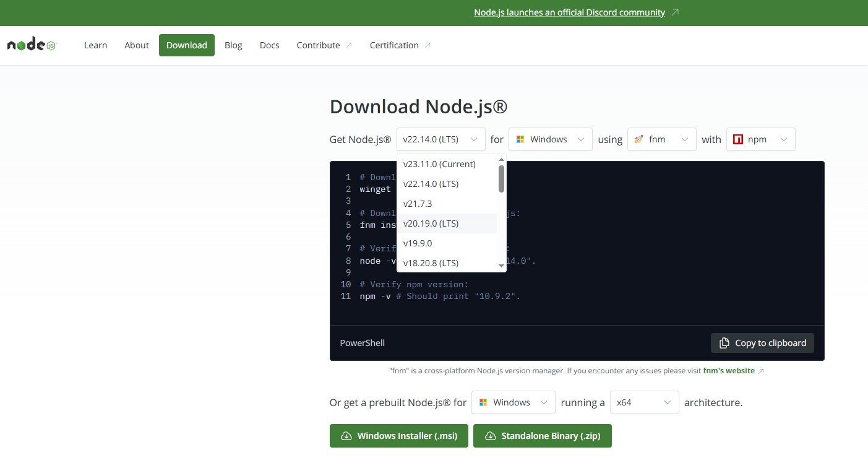Click chevron of the x64 selector
The height and width of the screenshot is (468, 868).
pyautogui.click(x=668, y=402)
